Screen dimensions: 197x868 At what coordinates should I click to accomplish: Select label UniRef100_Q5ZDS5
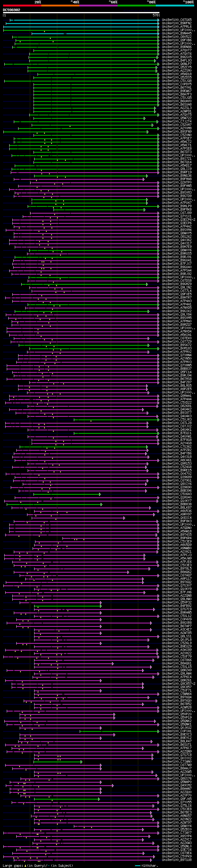(x=177, y=78)
